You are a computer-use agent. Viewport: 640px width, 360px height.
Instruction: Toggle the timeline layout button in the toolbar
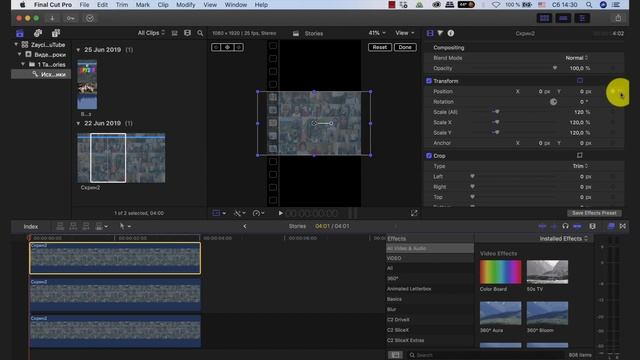(x=563, y=18)
